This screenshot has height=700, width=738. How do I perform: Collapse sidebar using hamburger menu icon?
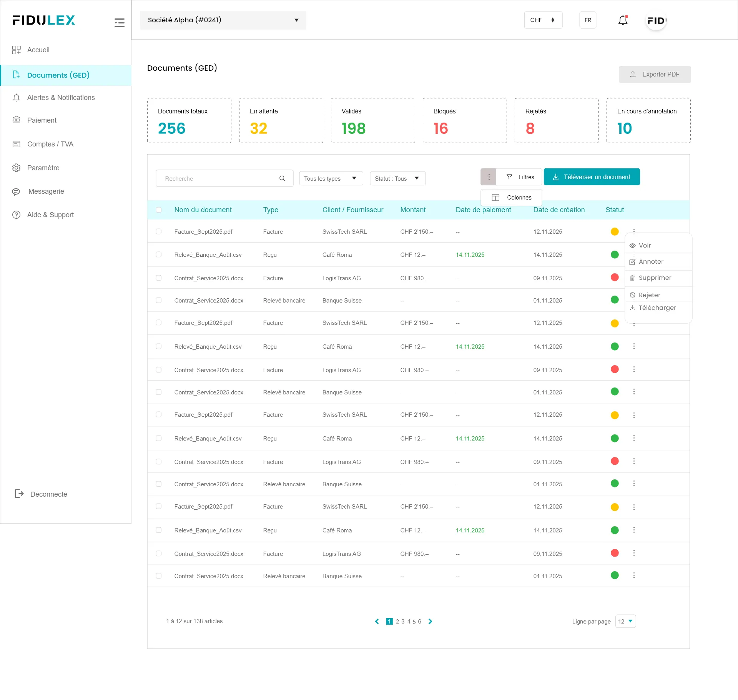(120, 23)
